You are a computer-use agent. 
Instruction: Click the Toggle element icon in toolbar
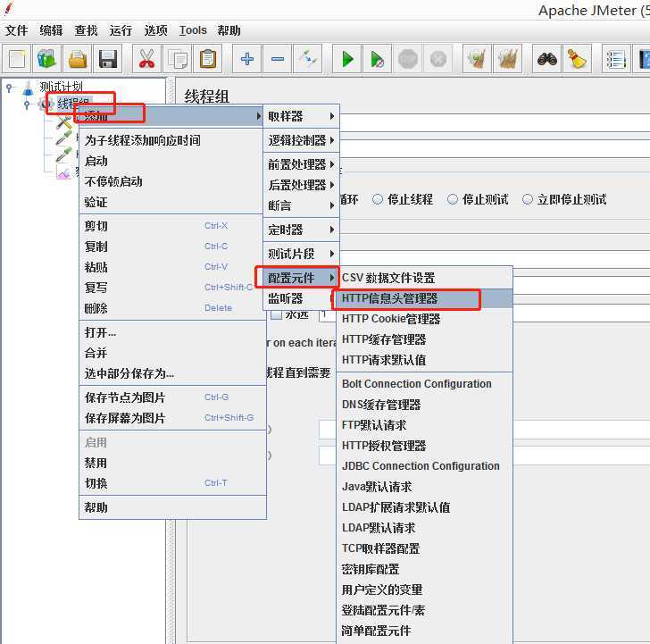307,59
